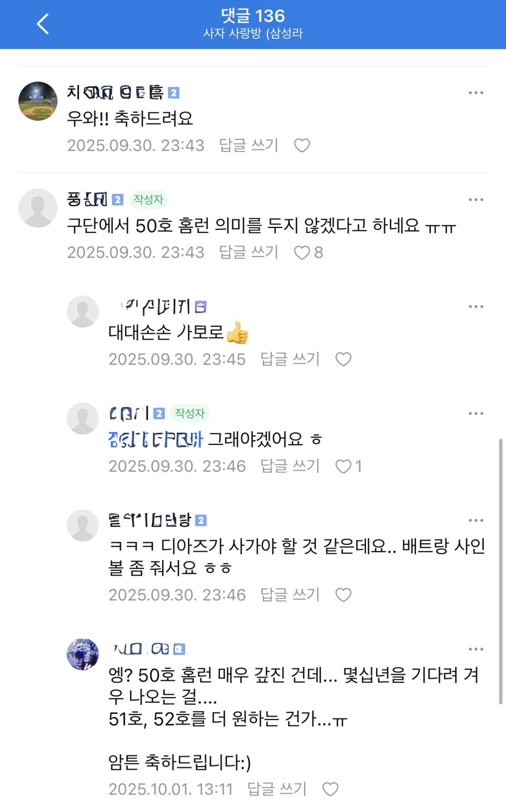506x812 pixels.
Task: Click the vertical scrollbar on right edge
Action: 500,571
